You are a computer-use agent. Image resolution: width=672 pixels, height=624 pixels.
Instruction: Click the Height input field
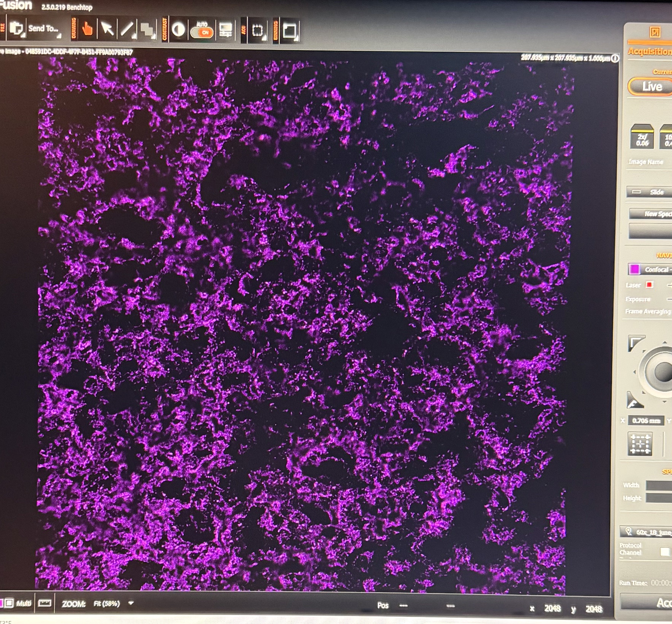pos(659,498)
